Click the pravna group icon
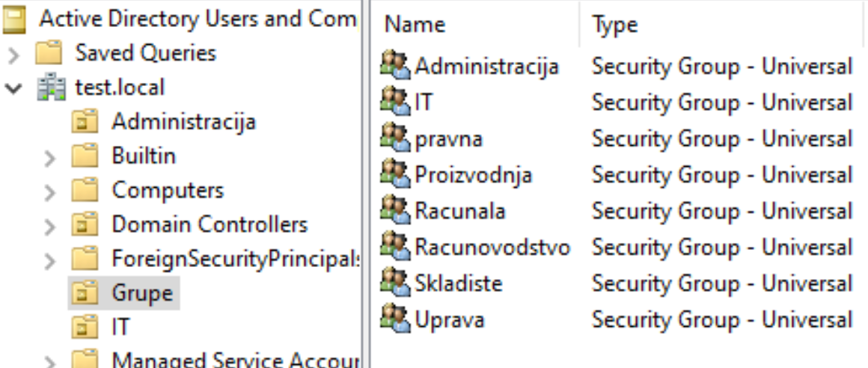868x368 pixels. (395, 138)
